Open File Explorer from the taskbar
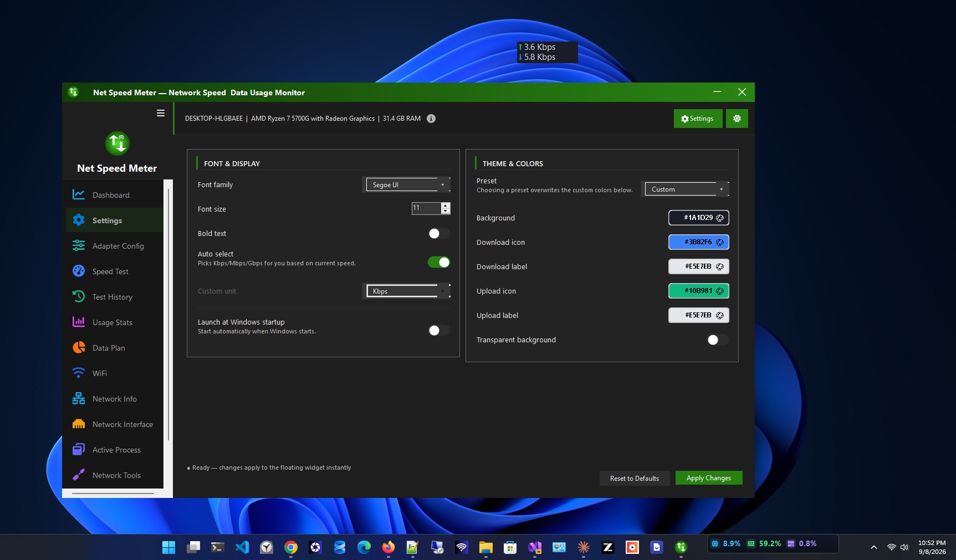Screen dimensions: 956x560 click(x=486, y=547)
